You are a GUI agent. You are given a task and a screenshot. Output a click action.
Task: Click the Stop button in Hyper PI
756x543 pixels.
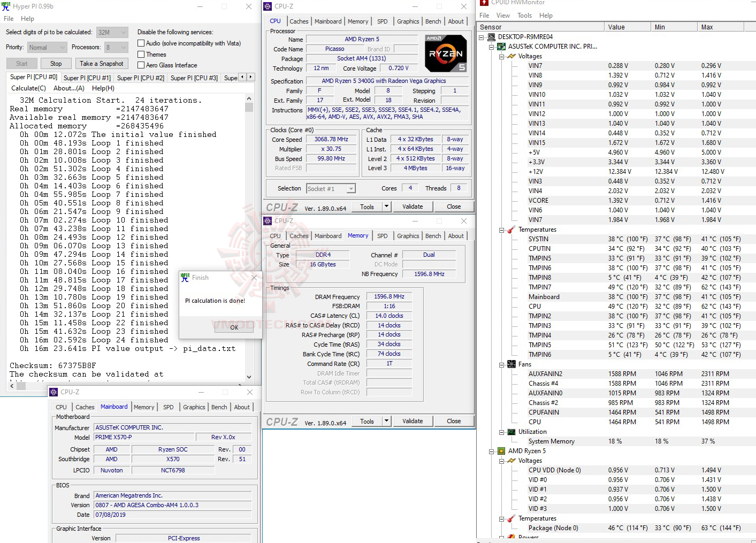click(56, 64)
